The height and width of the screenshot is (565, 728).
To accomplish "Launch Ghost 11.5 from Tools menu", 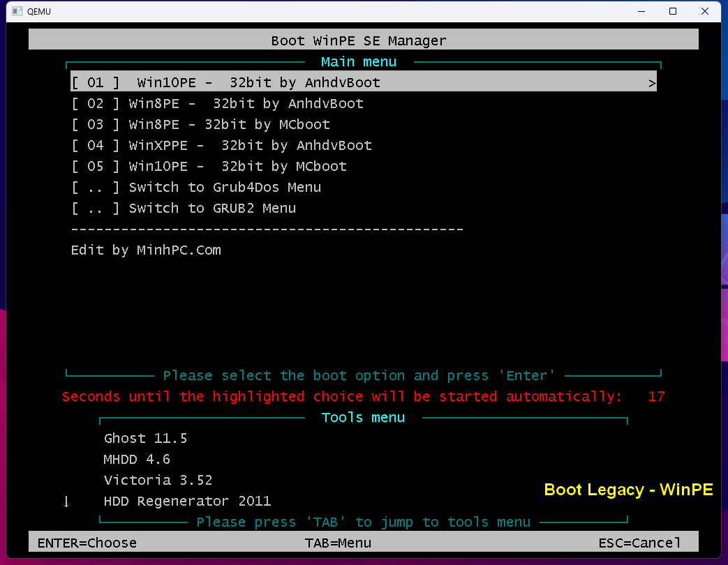I will (145, 438).
